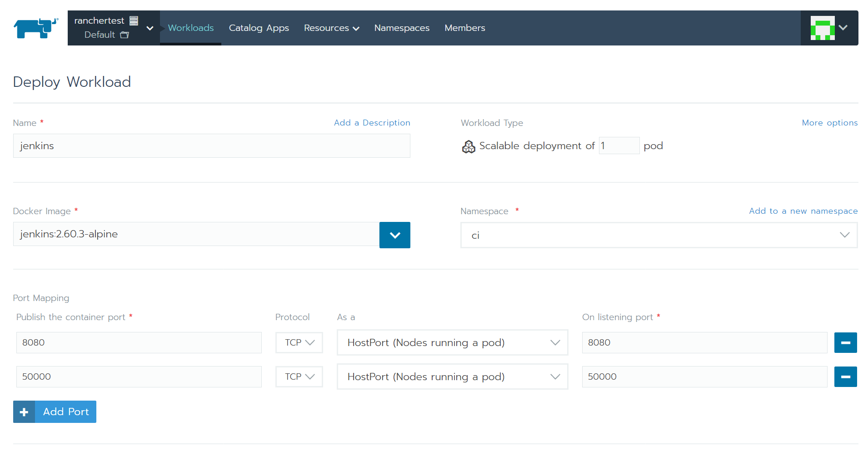Image resolution: width=868 pixels, height=452 pixels.
Task: Remove the 8080 port mapping row
Action: 846,342
